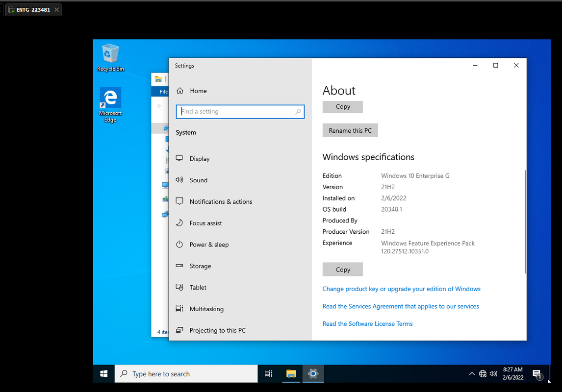Viewport: 562px width, 392px height.
Task: Click the Settings window scrollbar
Action: [x=525, y=222]
